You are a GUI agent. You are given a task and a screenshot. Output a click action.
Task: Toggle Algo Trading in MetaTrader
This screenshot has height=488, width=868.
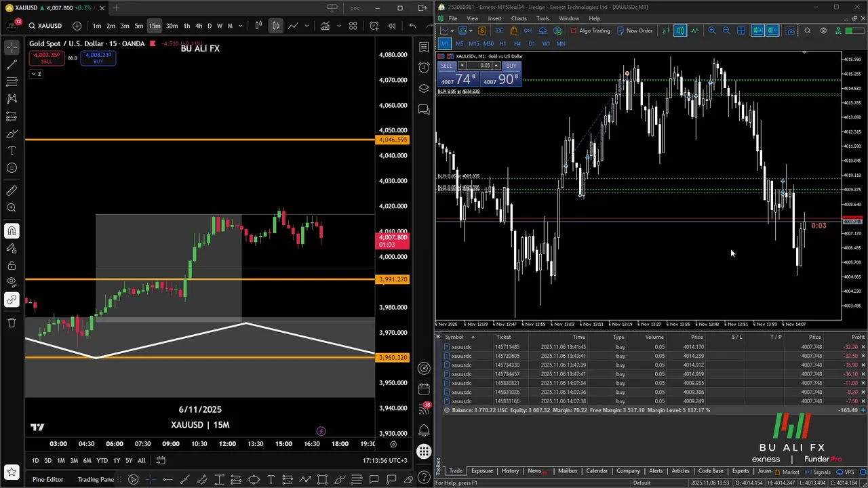tap(591, 30)
